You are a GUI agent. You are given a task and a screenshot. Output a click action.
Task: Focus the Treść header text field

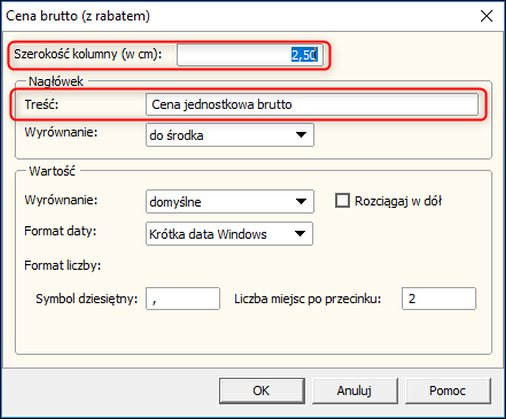(312, 105)
